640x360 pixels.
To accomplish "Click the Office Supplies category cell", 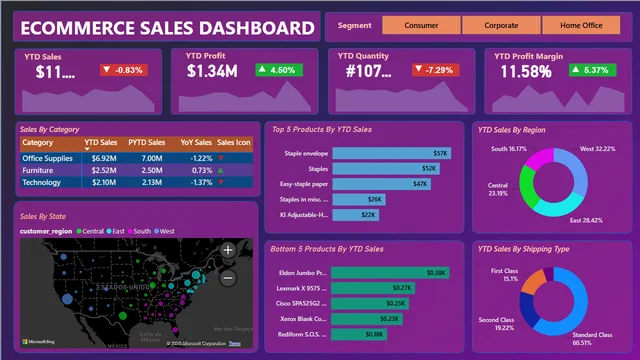I will [47, 158].
